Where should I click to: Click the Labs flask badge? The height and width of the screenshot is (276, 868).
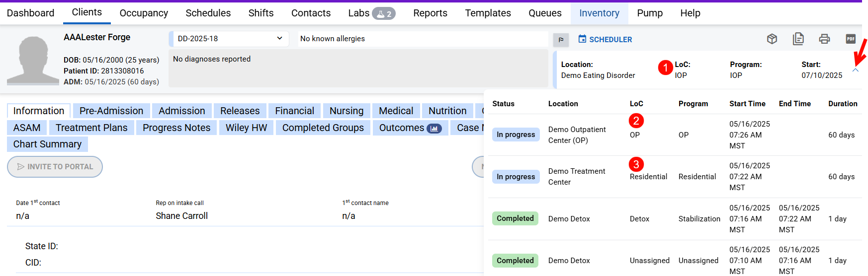(383, 13)
